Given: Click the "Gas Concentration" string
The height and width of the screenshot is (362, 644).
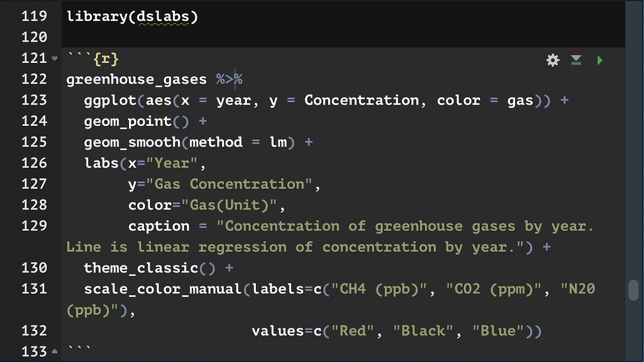Looking at the screenshot, I should pos(229,184).
